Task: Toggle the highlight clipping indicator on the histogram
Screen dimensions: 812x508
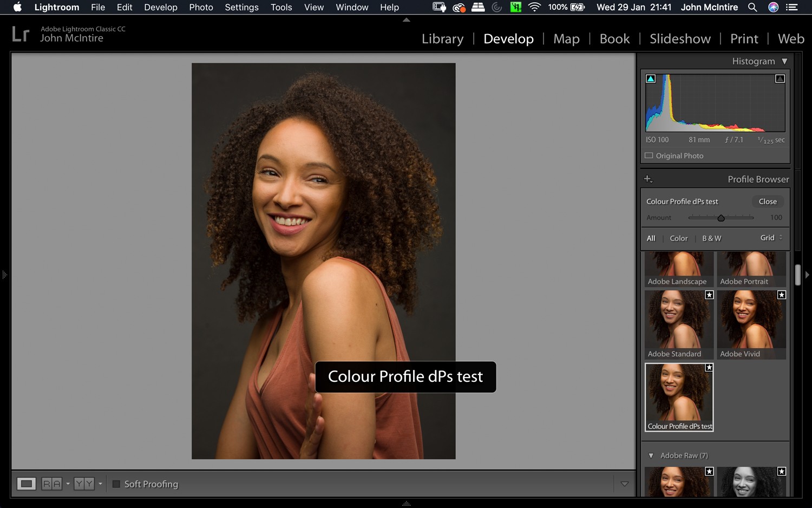Action: click(780, 78)
